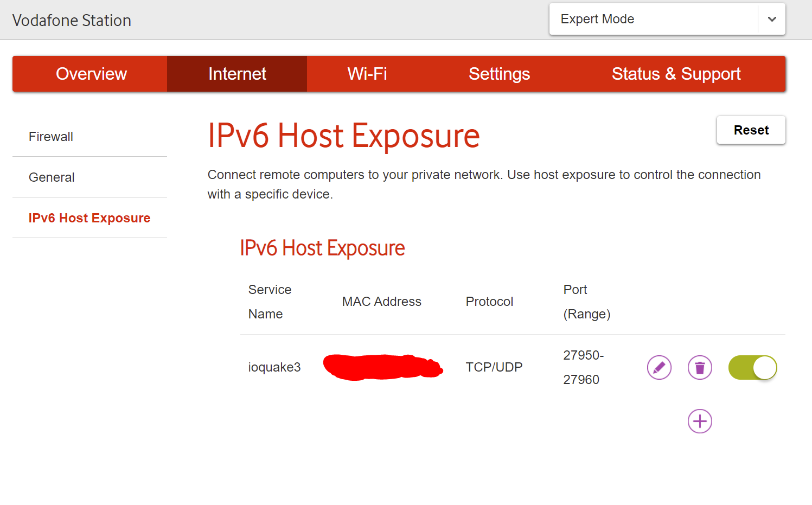Switch to the Wi-Fi tab
Screen dimensions: 812x505
click(x=367, y=74)
